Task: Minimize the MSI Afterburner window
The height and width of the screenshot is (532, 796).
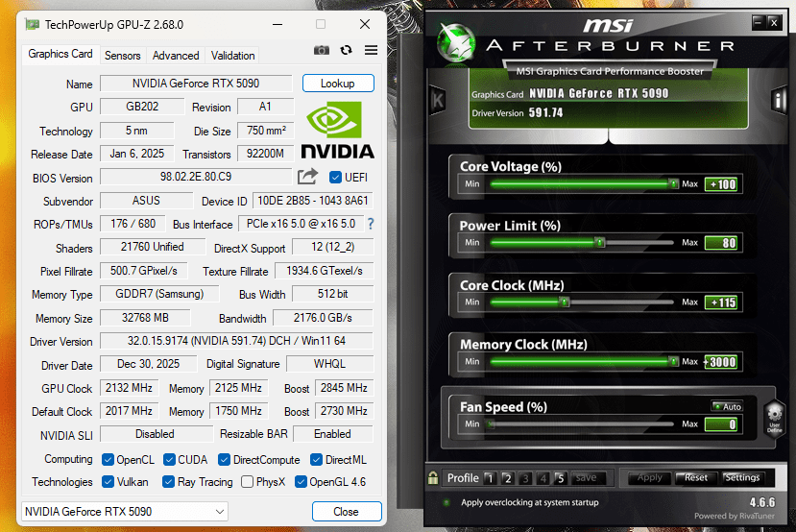Action: [758, 22]
